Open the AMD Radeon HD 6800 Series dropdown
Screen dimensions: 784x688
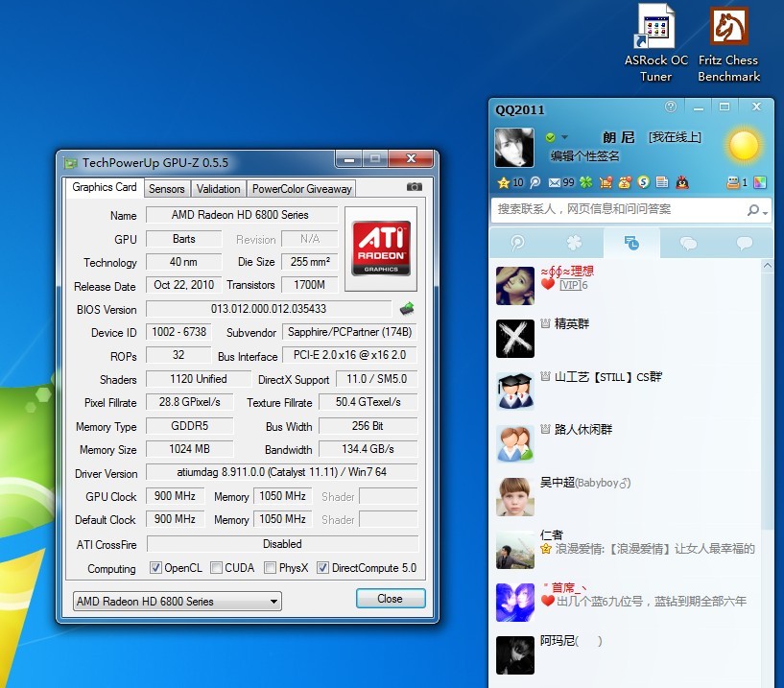[x=178, y=601]
